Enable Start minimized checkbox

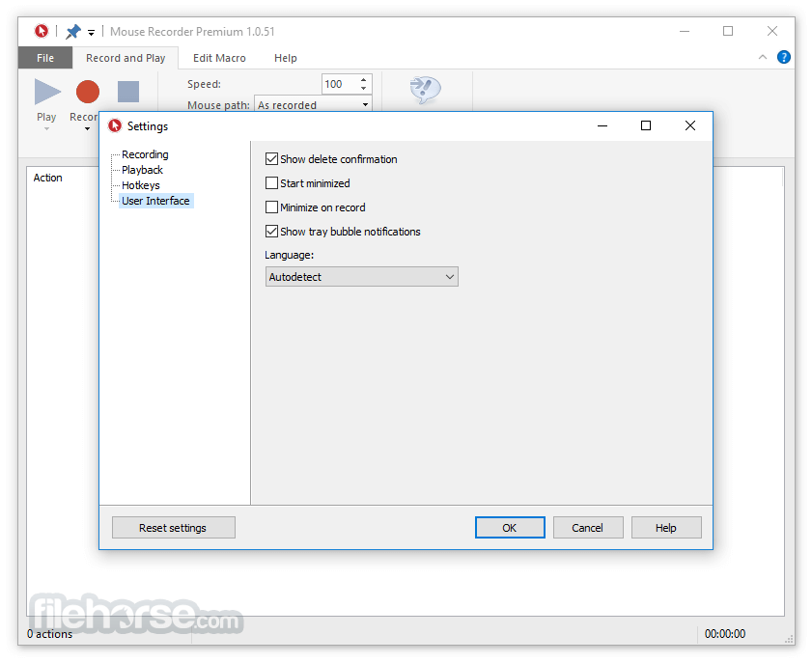[x=271, y=182]
